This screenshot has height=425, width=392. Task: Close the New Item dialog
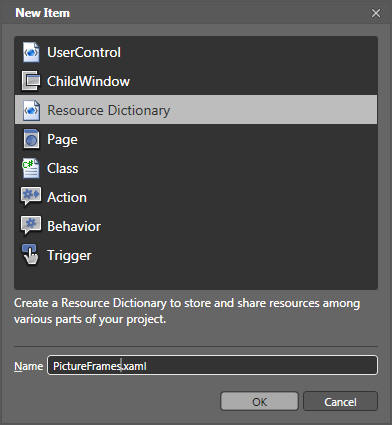376,13
